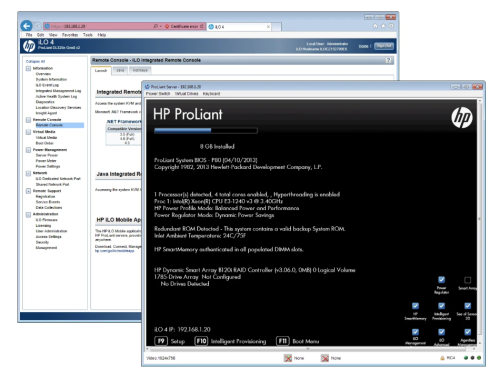Toggle the Intelligent Provisioning checkbox
500x378 pixels.
[441, 306]
